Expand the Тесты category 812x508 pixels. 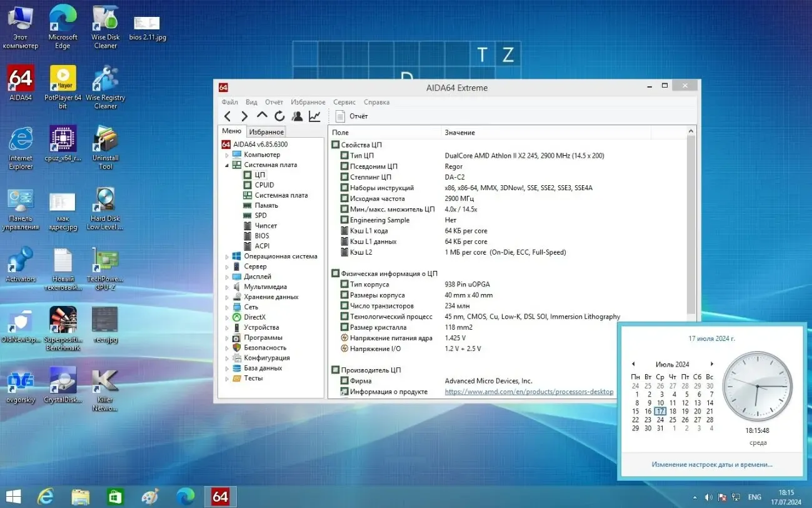tap(228, 378)
